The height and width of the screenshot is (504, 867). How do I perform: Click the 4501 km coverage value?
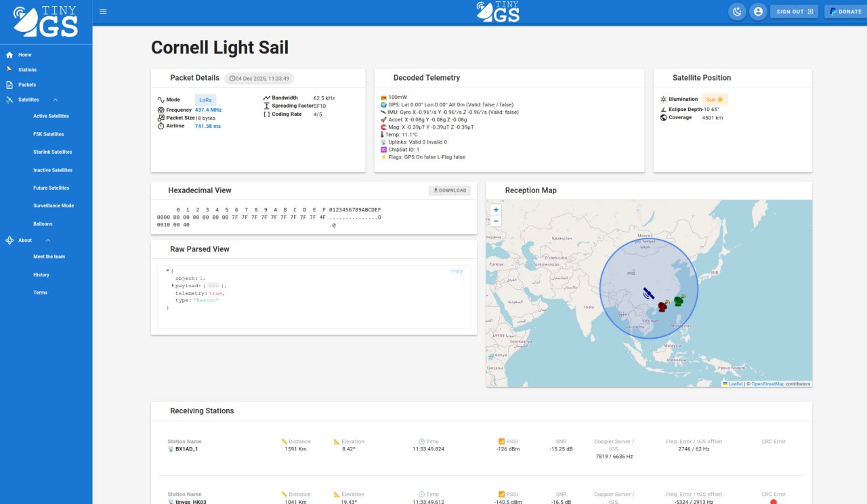pos(713,118)
